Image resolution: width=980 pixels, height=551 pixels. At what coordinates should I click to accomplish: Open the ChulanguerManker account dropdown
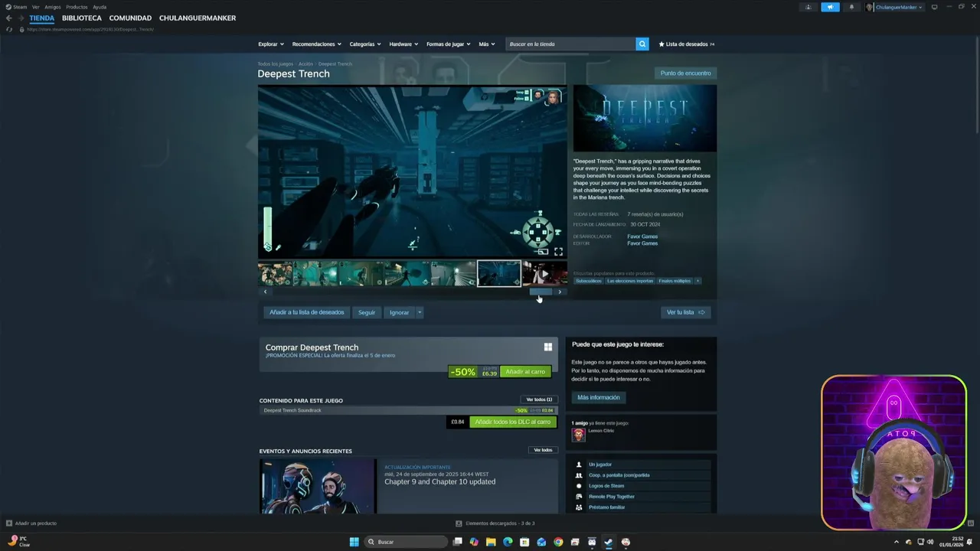[899, 7]
